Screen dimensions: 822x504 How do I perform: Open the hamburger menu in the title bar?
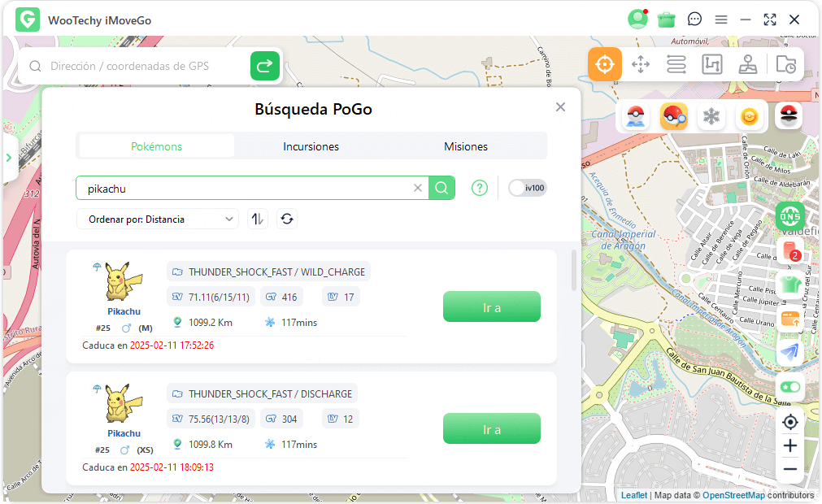720,19
